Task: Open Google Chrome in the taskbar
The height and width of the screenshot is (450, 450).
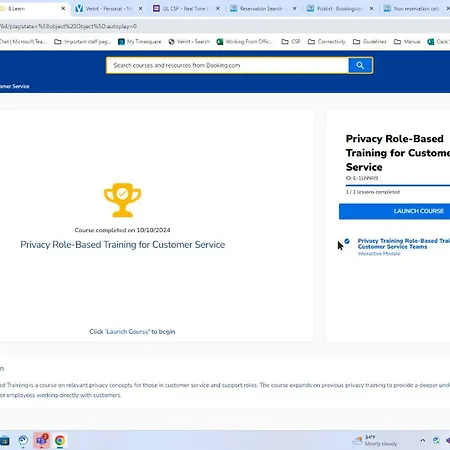Action: [x=60, y=440]
